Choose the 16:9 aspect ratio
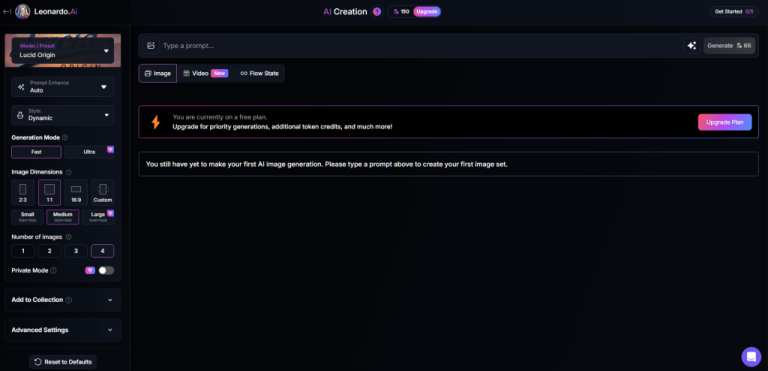Viewport: 768px width, 371px height. 76,192
